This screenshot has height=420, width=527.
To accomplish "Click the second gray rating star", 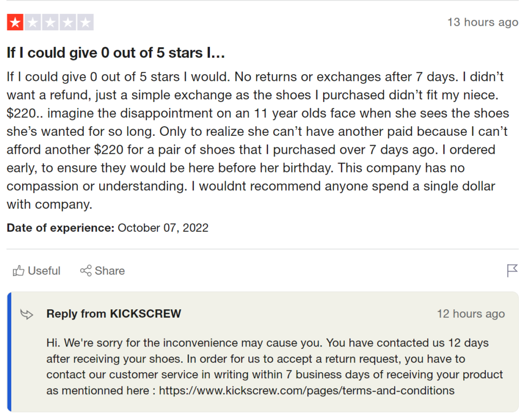I will point(33,23).
